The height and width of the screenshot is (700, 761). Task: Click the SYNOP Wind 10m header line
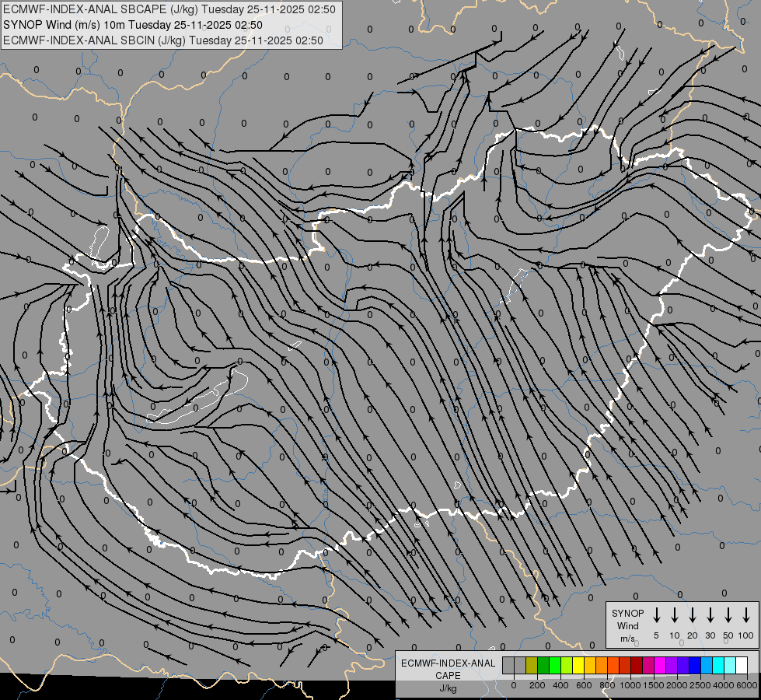pos(132,25)
